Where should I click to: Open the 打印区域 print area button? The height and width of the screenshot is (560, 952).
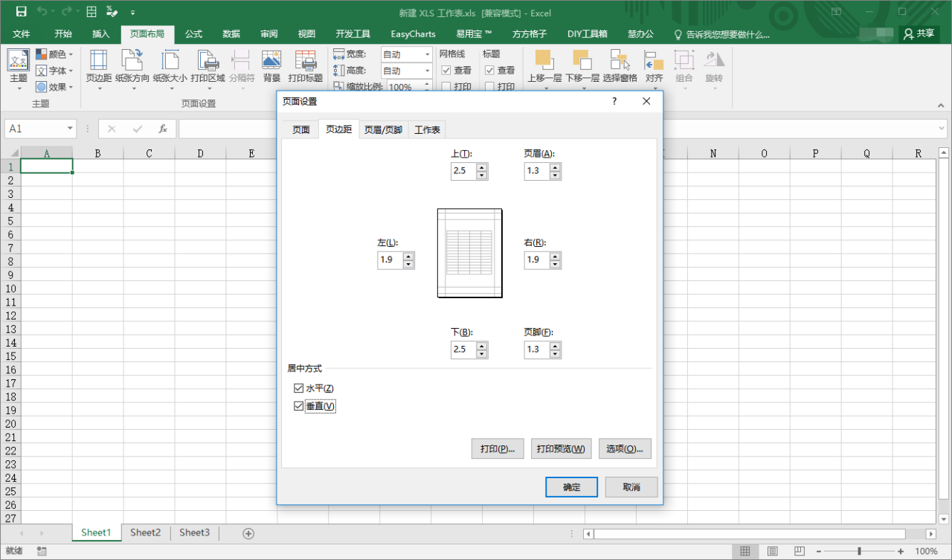coord(208,71)
